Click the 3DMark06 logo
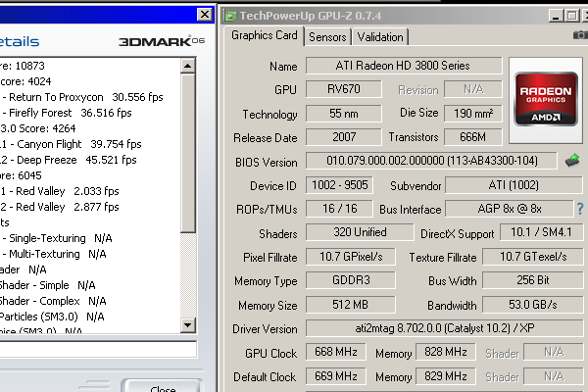The width and height of the screenshot is (588, 392). click(x=162, y=41)
